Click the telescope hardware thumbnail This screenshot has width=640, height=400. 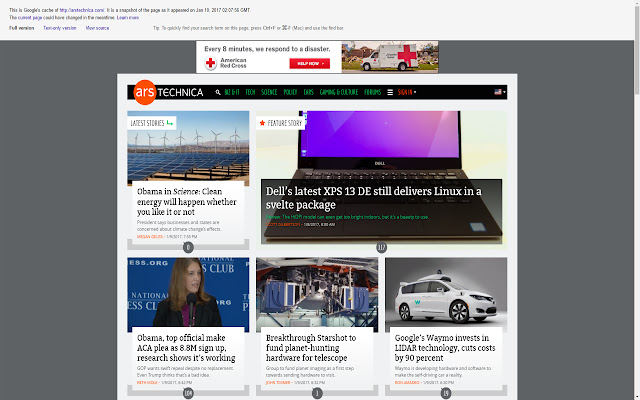317,294
